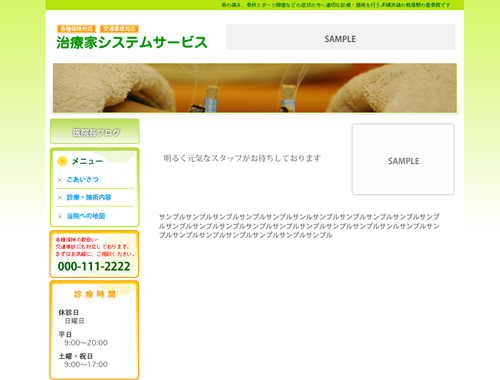Click the メニュー heading text
500x380 pixels.
[x=87, y=161]
